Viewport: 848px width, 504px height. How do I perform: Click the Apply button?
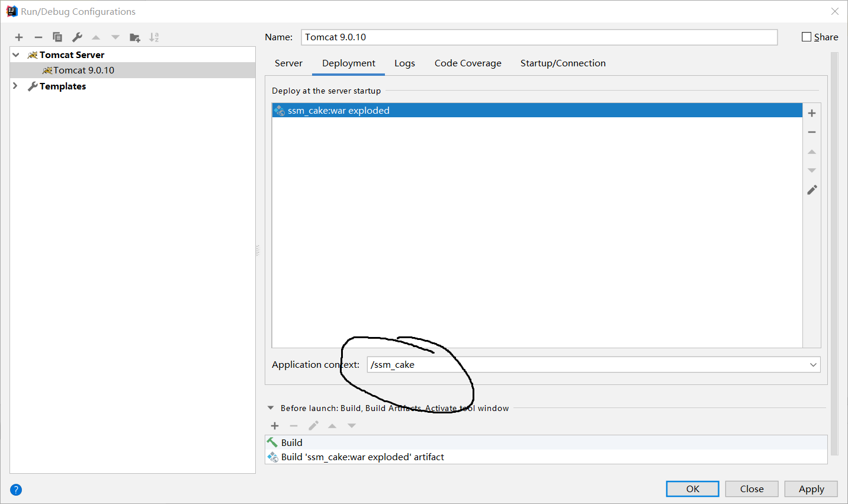811,489
